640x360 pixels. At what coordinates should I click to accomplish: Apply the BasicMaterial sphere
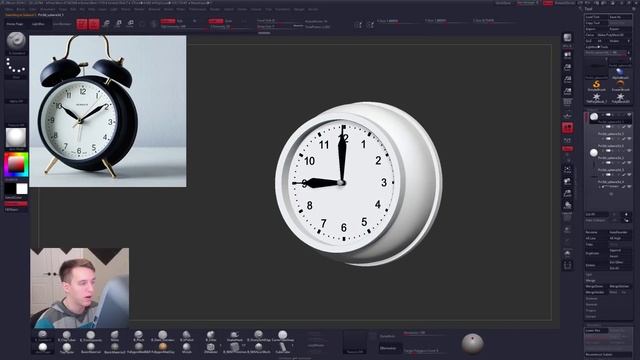tap(91, 348)
